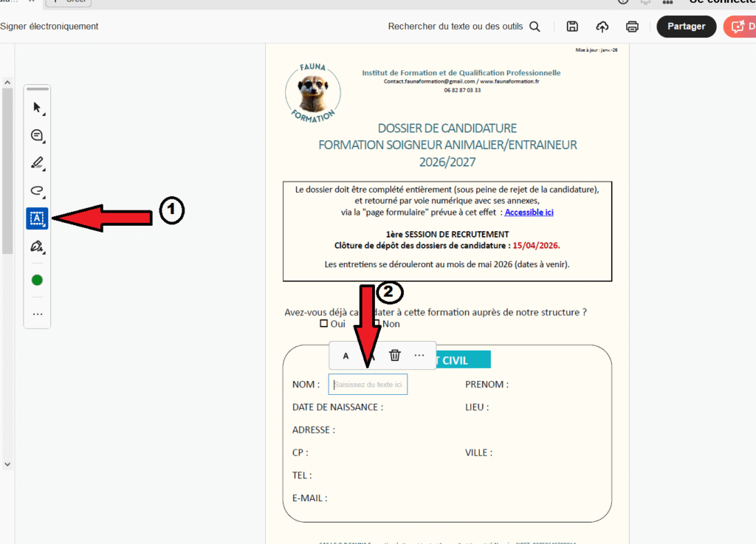Click the save diskette icon

(x=572, y=27)
